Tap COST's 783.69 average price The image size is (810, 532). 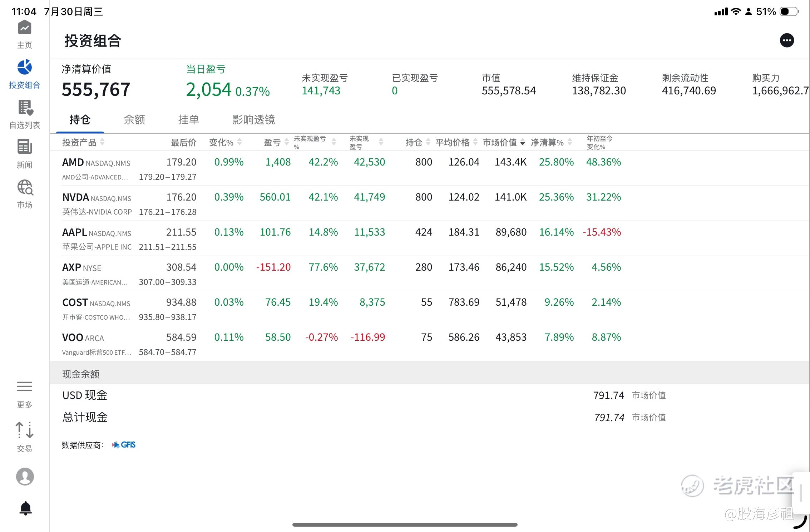(464, 302)
